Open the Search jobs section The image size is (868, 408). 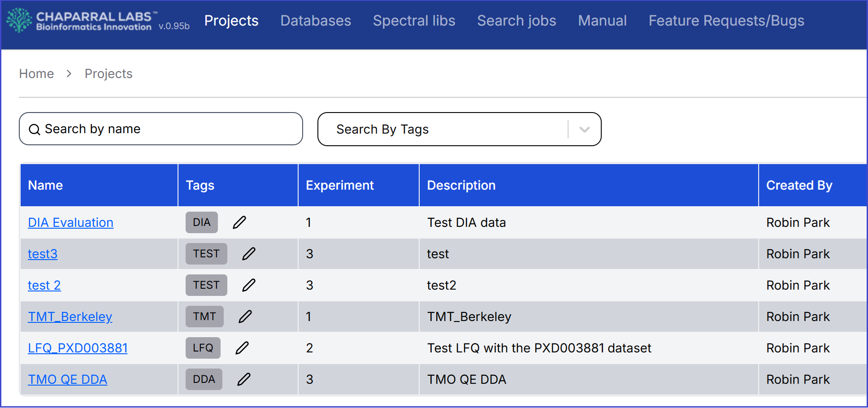(x=516, y=21)
